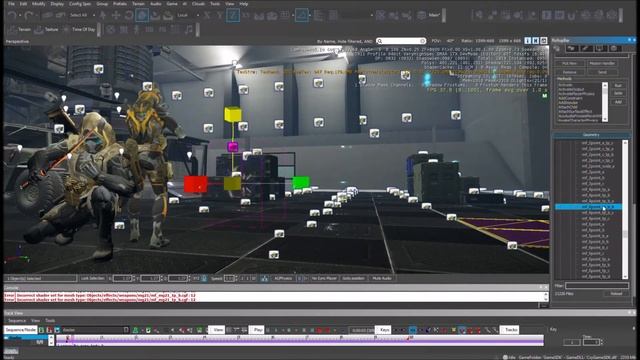
Task: Open the Terrain menu
Action: (x=138, y=4)
